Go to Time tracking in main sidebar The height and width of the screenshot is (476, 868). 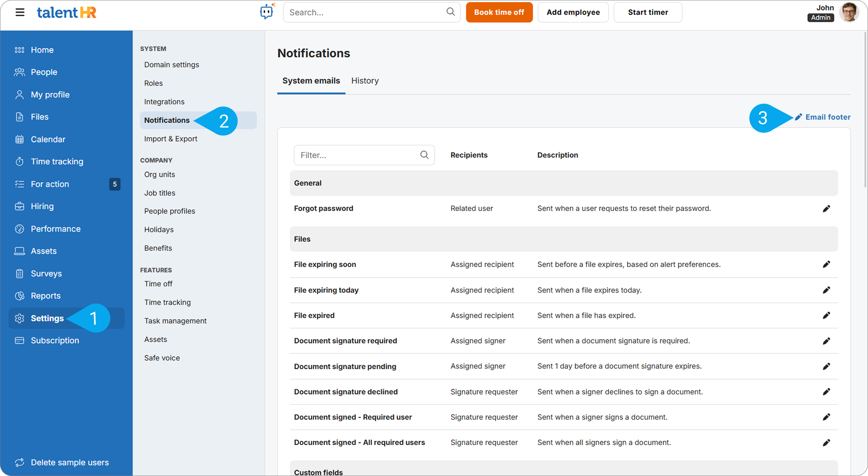click(57, 161)
